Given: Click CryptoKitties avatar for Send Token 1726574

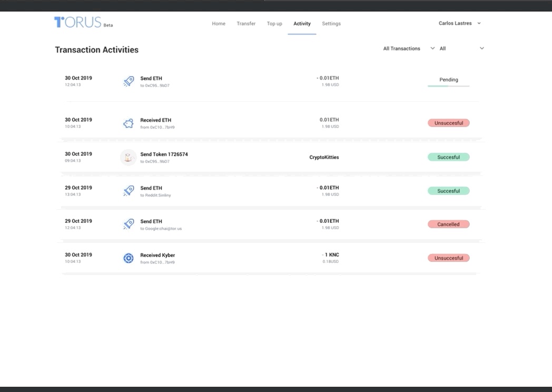Looking at the screenshot, I should tap(129, 158).
